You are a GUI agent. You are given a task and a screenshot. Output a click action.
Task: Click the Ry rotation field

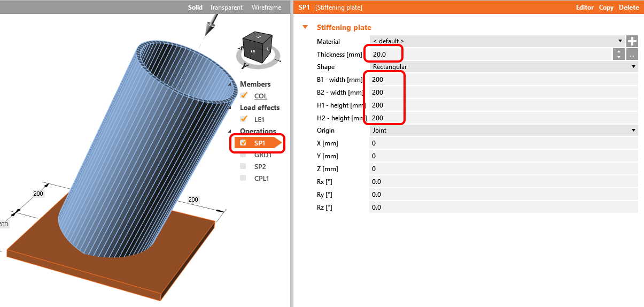point(503,195)
